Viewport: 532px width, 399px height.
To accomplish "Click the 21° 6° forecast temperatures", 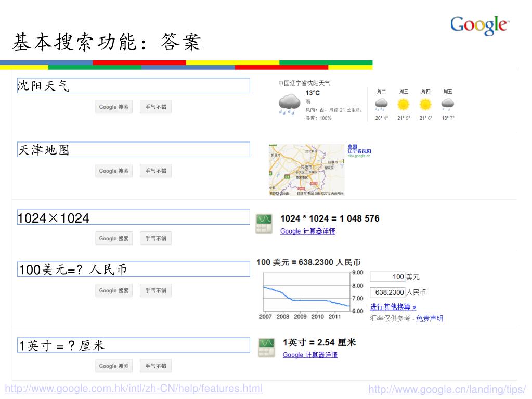I will coord(426,118).
